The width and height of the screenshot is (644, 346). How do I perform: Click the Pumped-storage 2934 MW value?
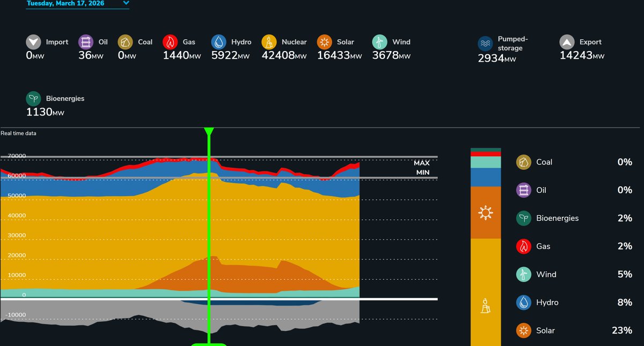[497, 58]
